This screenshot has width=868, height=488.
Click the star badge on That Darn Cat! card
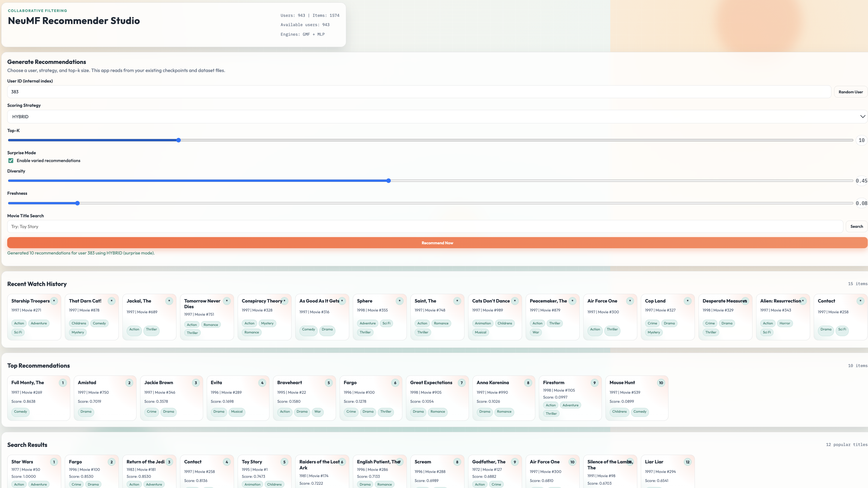click(x=112, y=301)
